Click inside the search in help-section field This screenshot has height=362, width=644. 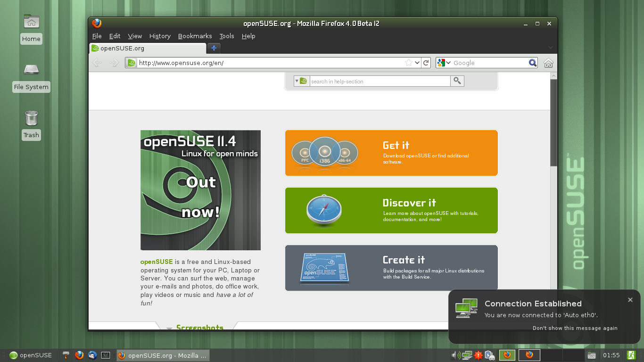tap(380, 82)
